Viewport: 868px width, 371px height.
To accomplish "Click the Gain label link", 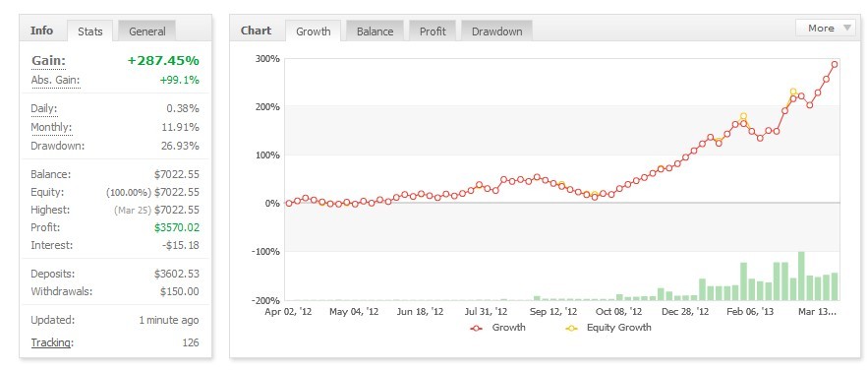I will click(49, 61).
